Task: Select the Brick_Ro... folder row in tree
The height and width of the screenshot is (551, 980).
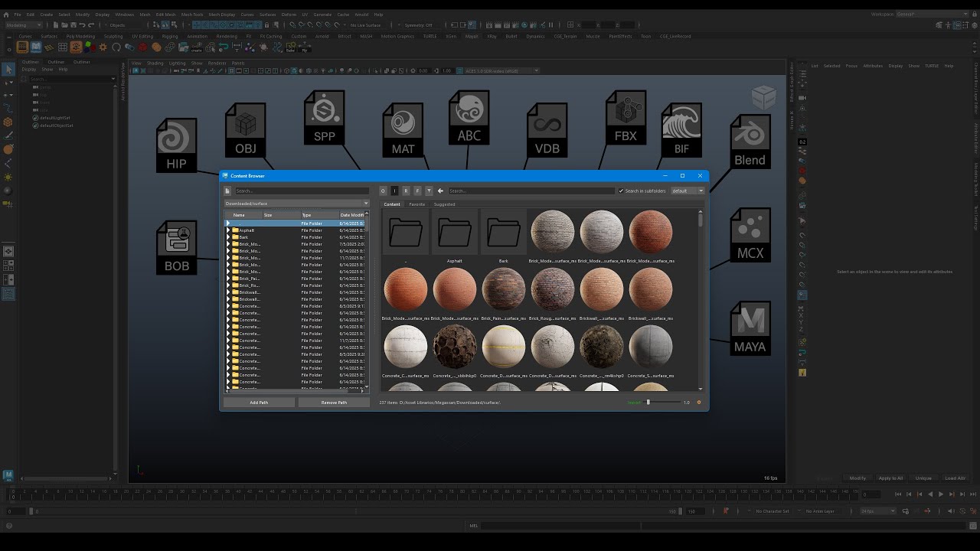Action: (x=296, y=285)
